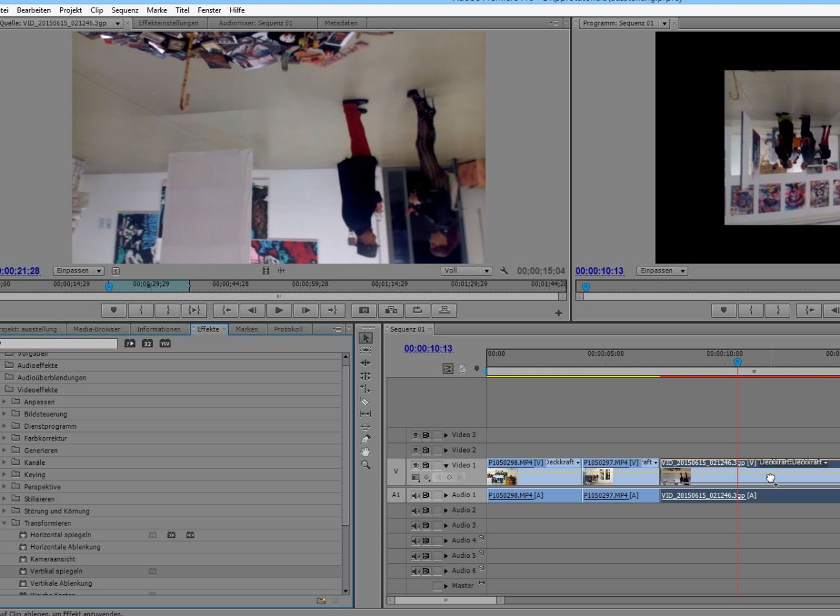Open source monitor Einpassen zoom dropdown
This screenshot has width=840, height=616.
pos(79,271)
